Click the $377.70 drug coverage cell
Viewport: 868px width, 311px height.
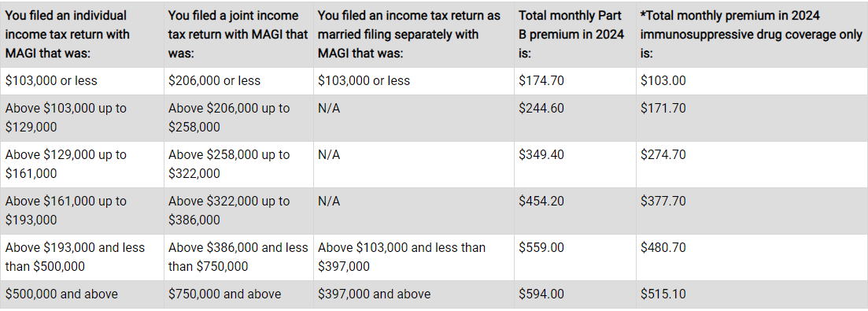tap(752, 210)
